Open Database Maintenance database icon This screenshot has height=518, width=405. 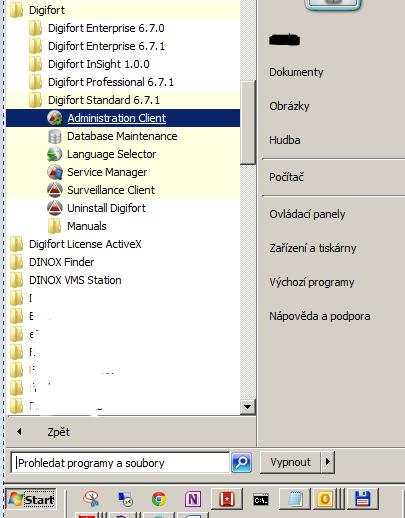tap(55, 136)
